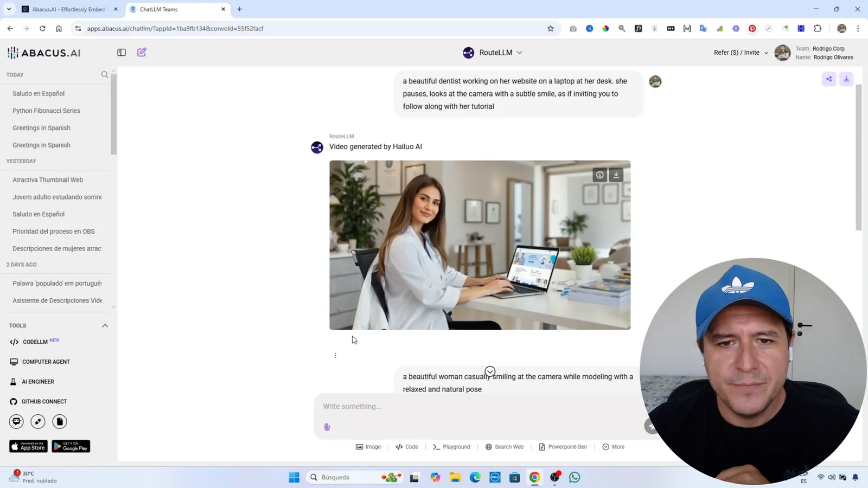Collapse the TOOLS section
This screenshot has width=868, height=488.
coord(105,325)
